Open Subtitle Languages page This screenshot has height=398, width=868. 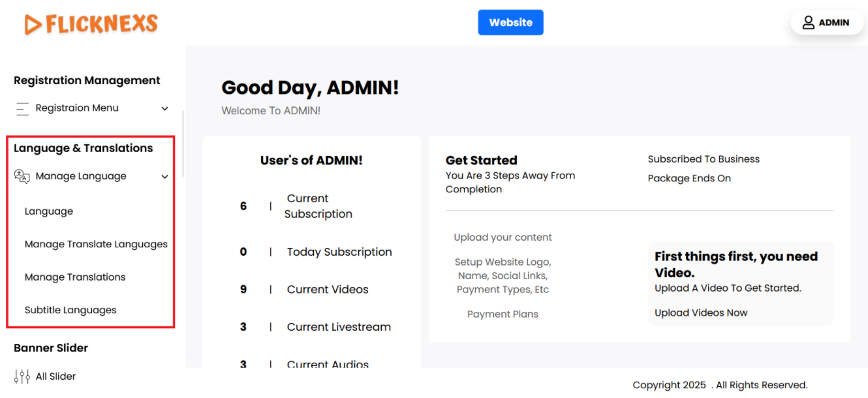[x=70, y=311]
